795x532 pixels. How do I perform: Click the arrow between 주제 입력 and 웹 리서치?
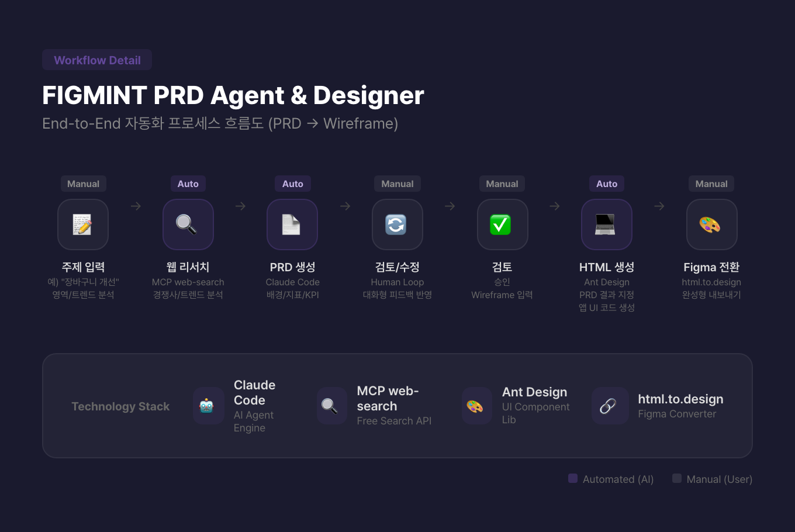136,206
